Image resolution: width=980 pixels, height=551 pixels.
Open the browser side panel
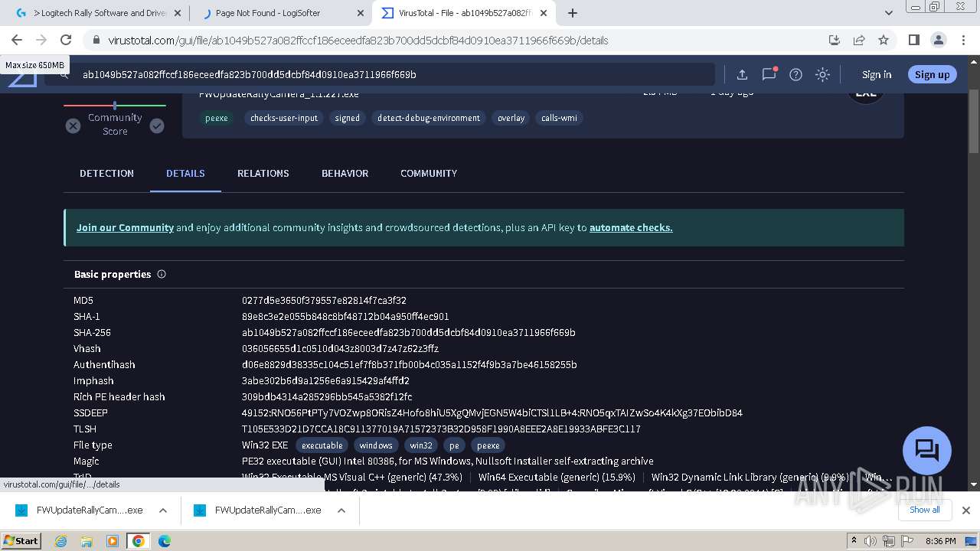point(913,40)
